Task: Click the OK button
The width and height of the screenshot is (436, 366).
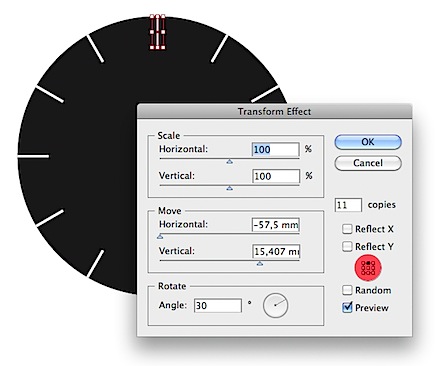Action: point(368,142)
